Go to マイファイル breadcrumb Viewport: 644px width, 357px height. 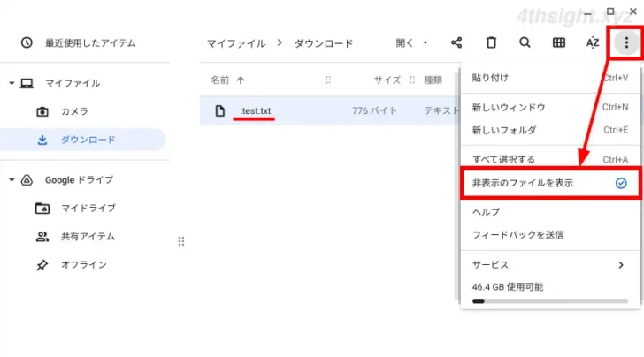click(236, 43)
